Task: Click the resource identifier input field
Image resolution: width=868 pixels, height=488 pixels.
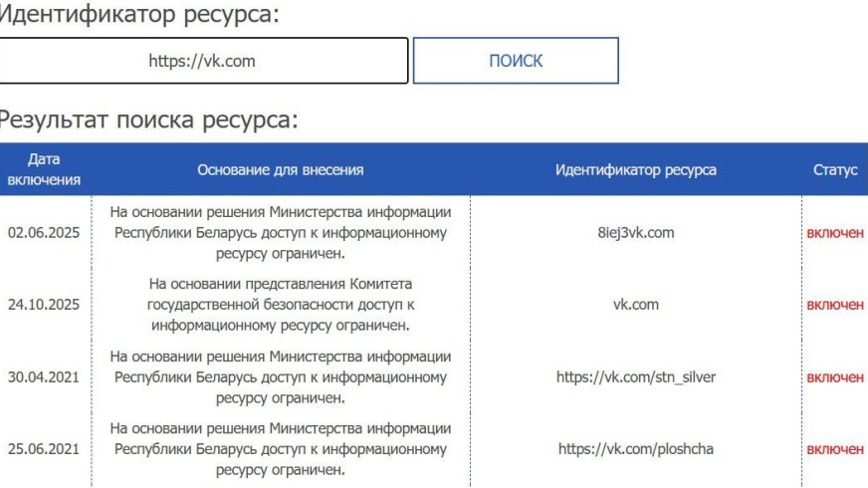Action: (x=202, y=61)
